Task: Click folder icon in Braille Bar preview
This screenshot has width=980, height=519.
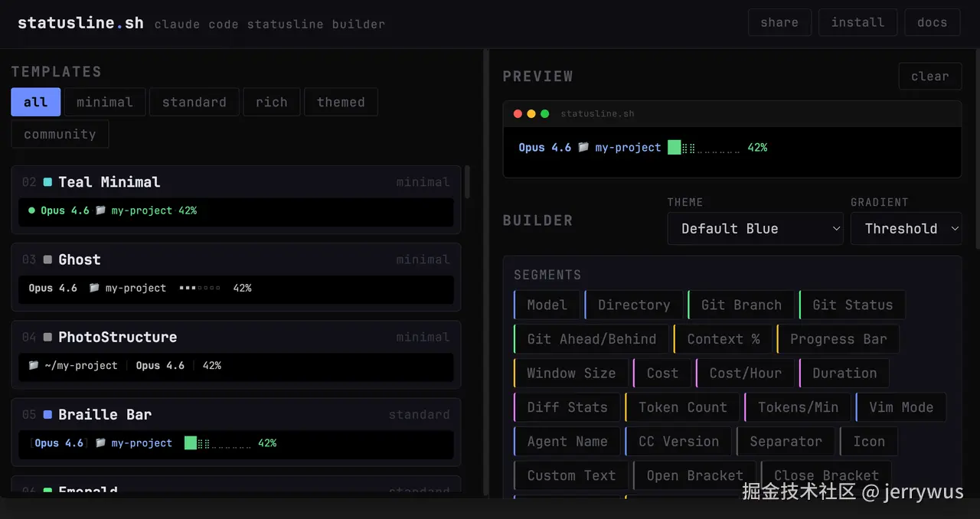Action: (100, 442)
